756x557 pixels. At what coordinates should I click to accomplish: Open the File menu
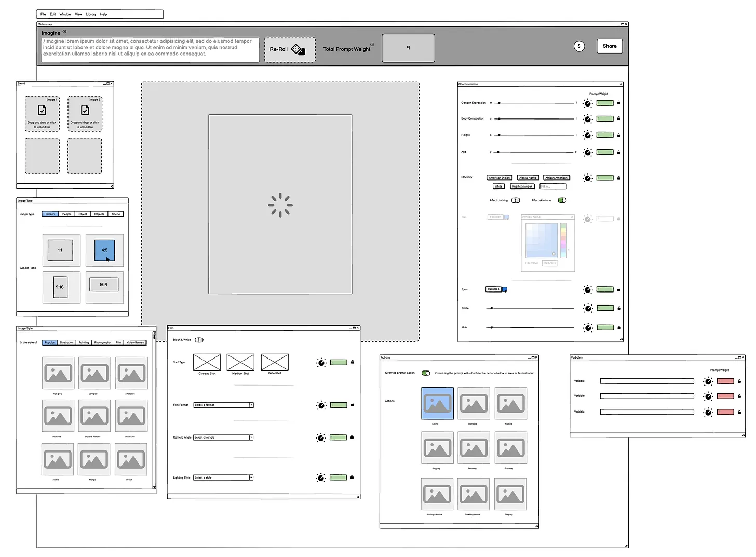click(43, 14)
